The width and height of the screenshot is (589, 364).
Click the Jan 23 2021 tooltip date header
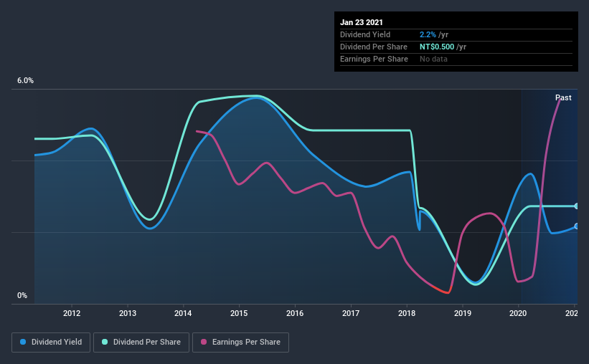(362, 22)
